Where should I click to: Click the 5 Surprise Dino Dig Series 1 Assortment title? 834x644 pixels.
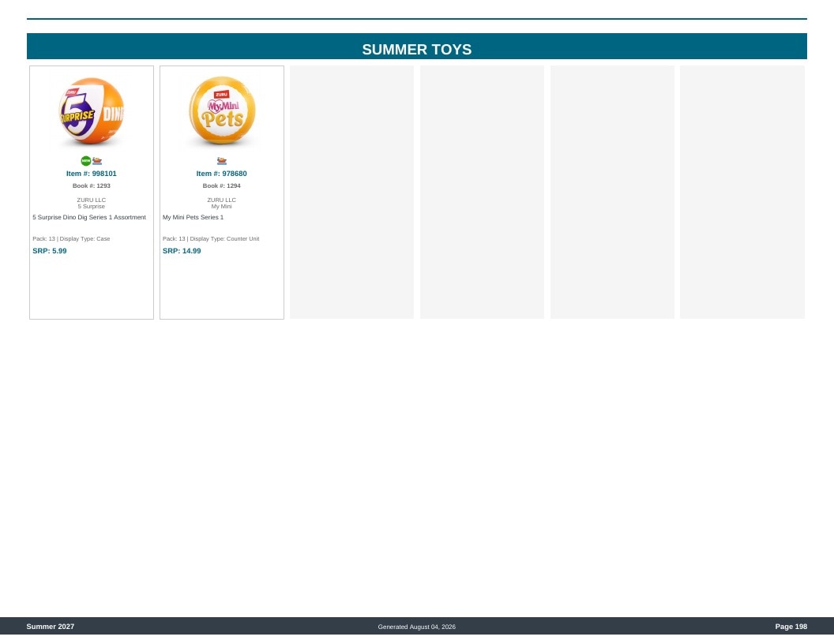click(x=89, y=217)
